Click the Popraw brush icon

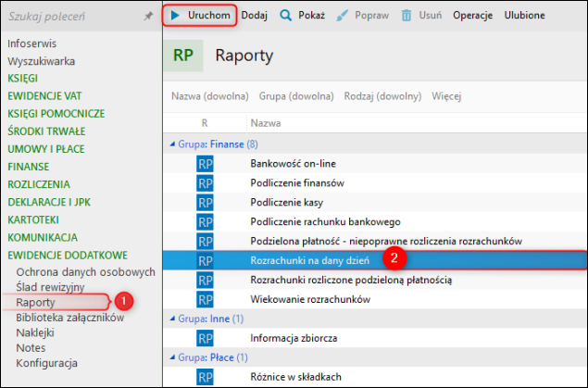click(x=342, y=16)
